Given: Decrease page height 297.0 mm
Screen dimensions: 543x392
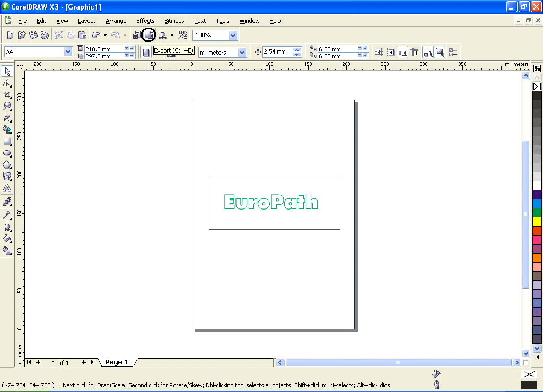Looking at the screenshot, I should [126, 55].
